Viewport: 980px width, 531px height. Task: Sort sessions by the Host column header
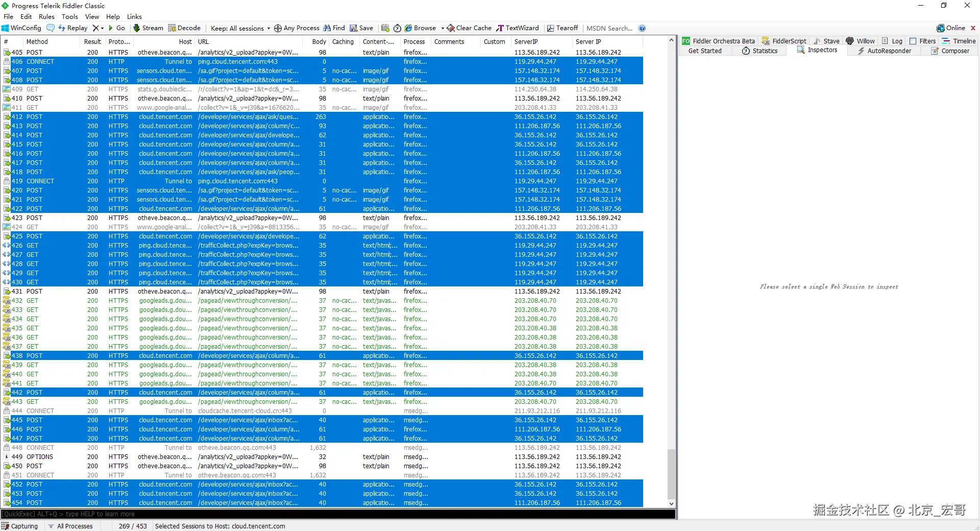(x=163, y=42)
